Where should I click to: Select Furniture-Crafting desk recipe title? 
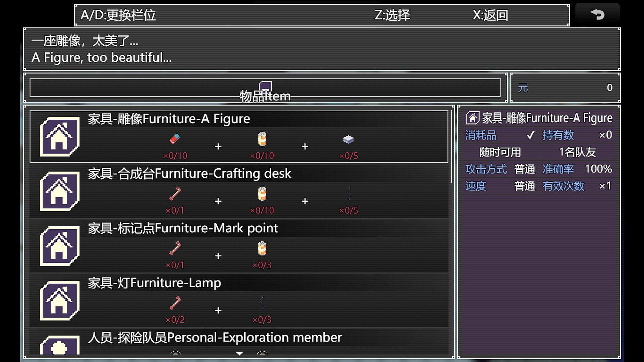tap(189, 174)
